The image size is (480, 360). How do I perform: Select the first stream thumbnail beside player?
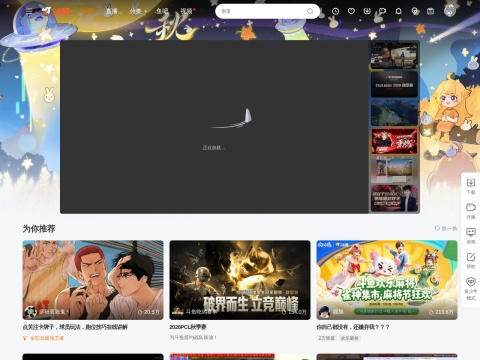[394, 55]
